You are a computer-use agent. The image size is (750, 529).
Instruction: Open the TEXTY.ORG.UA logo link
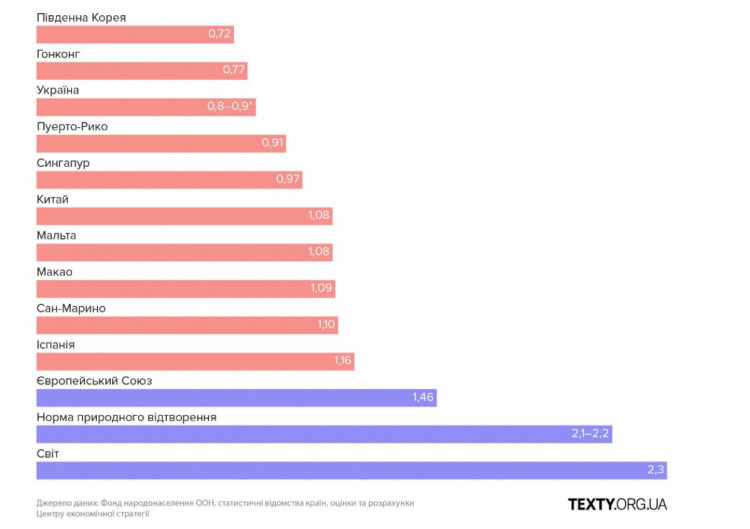click(618, 505)
